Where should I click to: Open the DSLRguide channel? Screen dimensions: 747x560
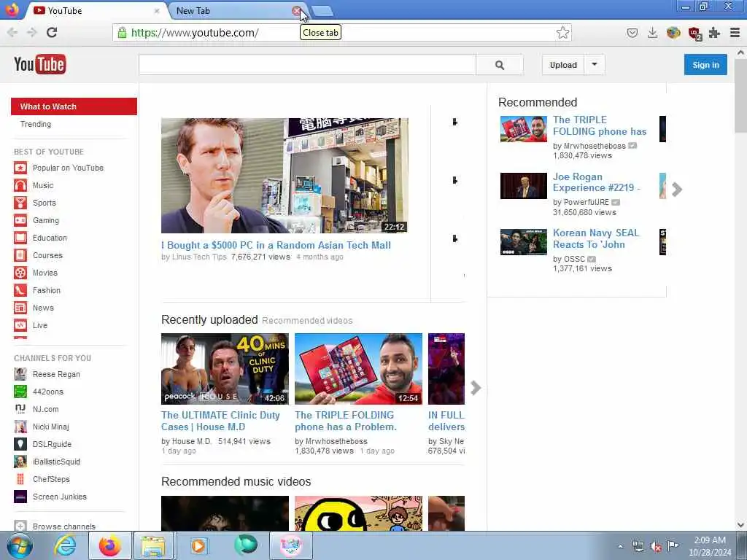52,444
